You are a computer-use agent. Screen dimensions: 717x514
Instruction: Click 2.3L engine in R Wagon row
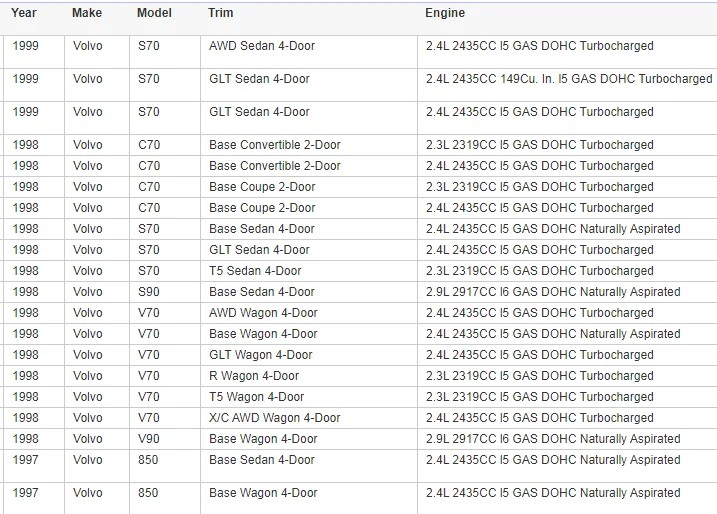(540, 376)
